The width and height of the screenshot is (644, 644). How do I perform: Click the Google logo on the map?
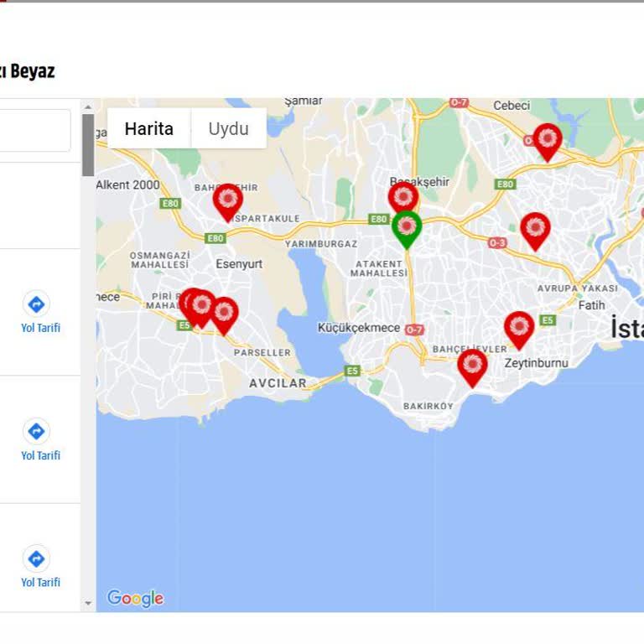click(135, 598)
